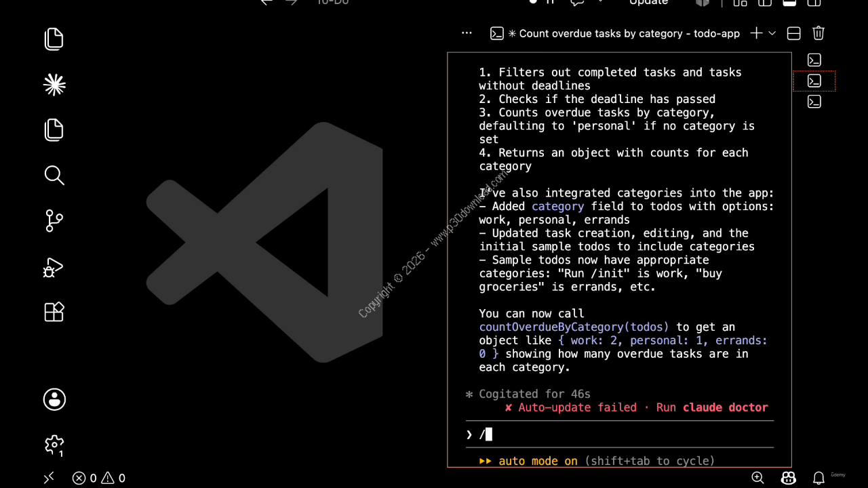Image resolution: width=868 pixels, height=488 pixels.
Task: Click the 'work, personal, errands' options line
Action: coord(554,220)
